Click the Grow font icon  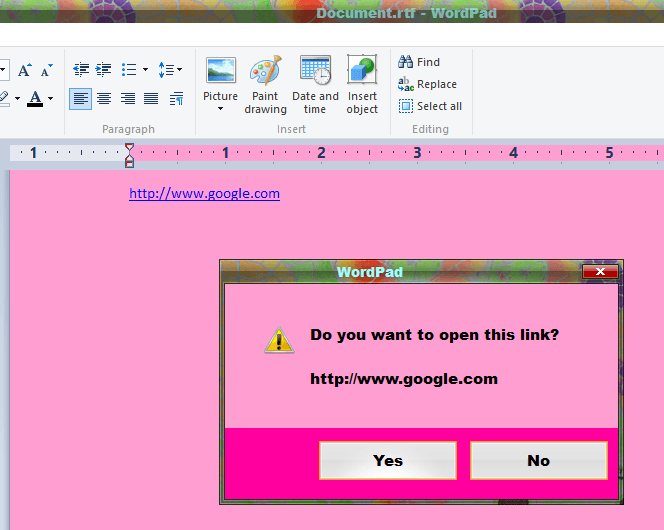25,70
